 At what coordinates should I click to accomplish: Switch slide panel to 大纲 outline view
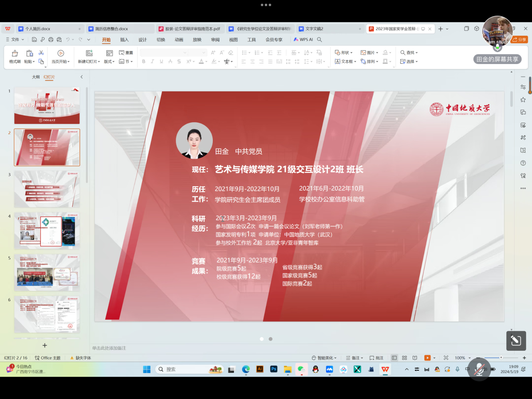(36, 77)
